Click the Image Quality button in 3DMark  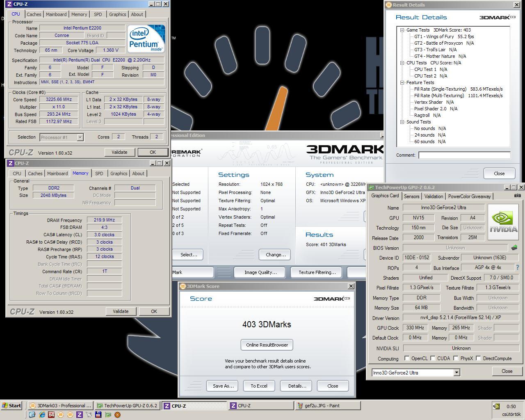(x=260, y=272)
